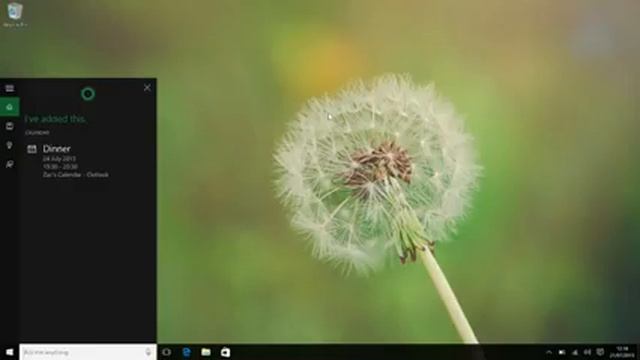This screenshot has width=640, height=360.
Task: Select the Recycle Bin desktop icon
Action: coord(15,15)
